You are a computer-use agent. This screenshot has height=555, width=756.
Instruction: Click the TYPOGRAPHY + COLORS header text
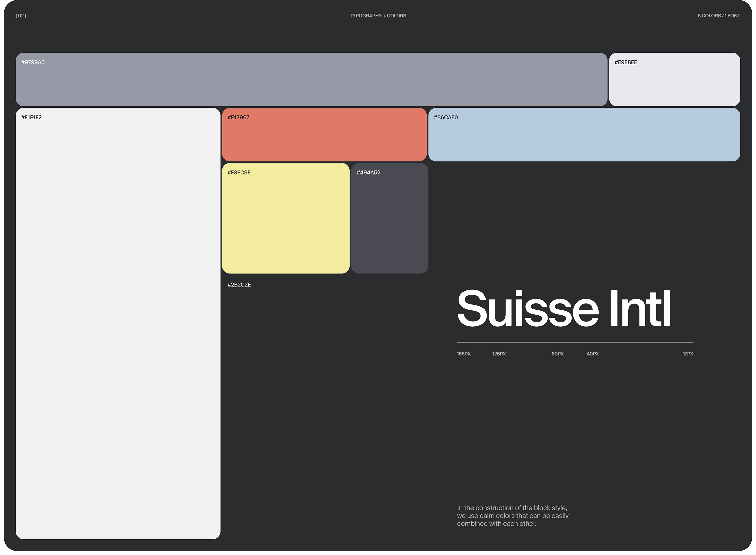click(378, 16)
